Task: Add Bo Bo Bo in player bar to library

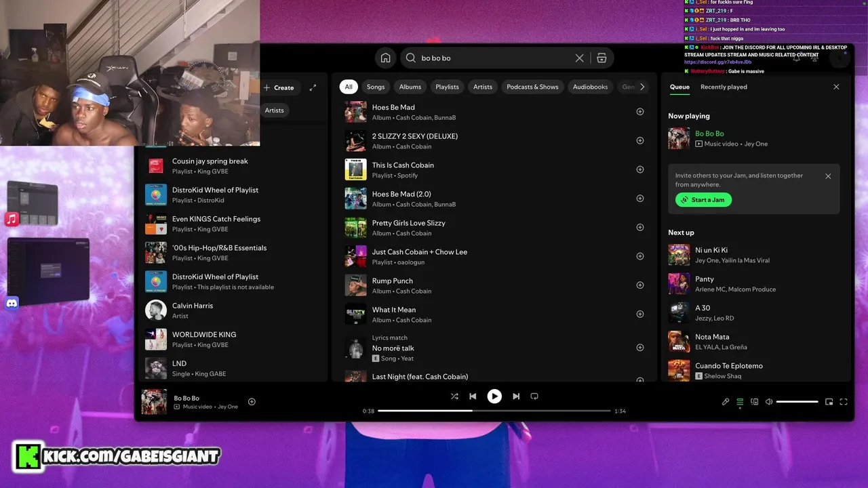Action: coord(252,402)
